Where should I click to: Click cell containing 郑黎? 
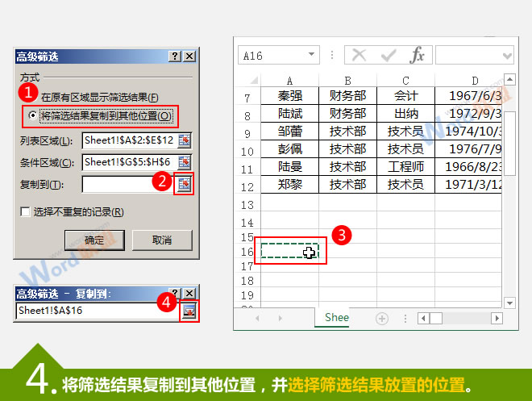pos(289,184)
